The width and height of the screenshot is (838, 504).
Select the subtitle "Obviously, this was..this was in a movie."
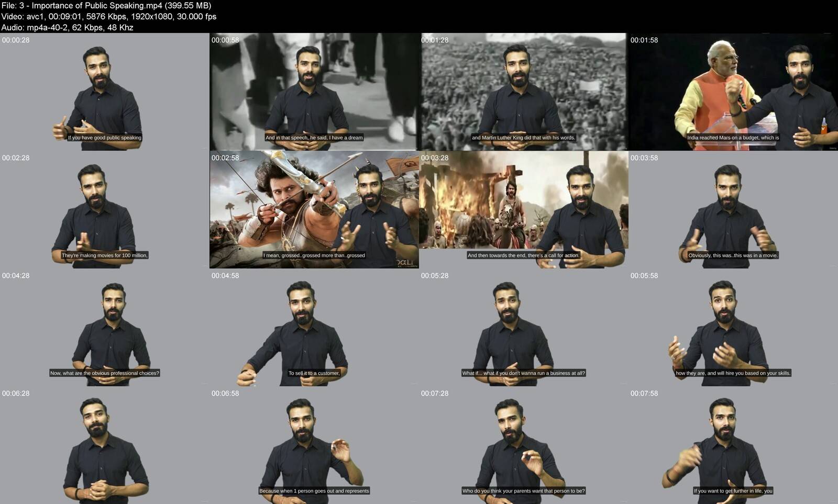click(733, 255)
